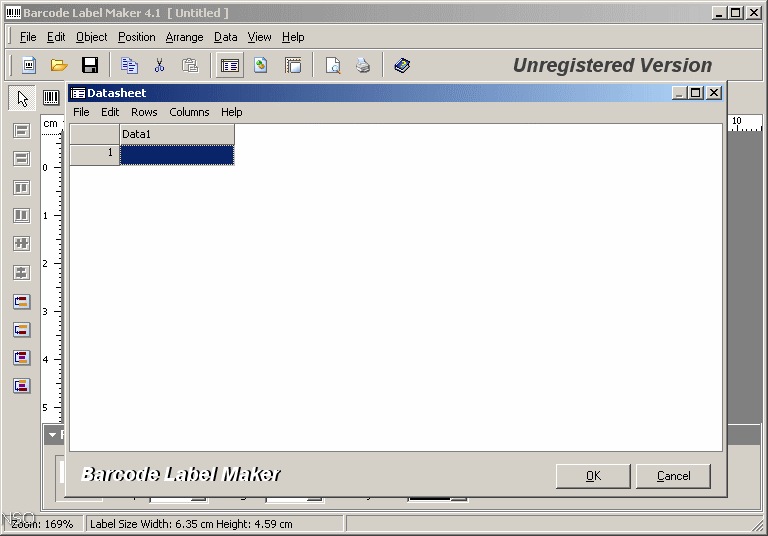The image size is (768, 536).
Task: Click order icon with orange above purple bar
Action: [22, 386]
